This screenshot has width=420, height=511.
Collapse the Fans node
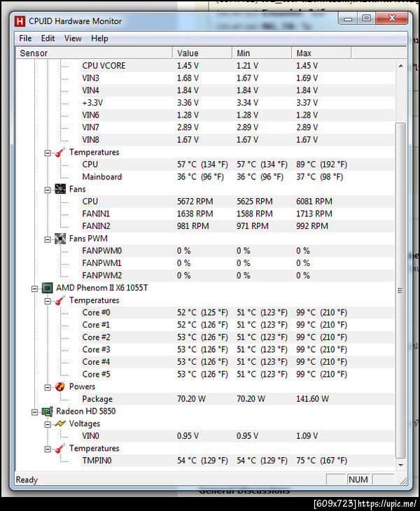[x=48, y=190]
